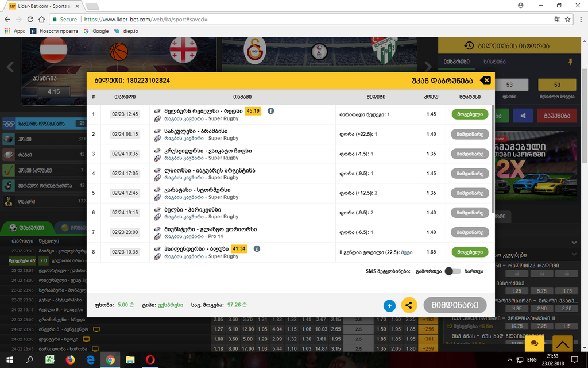Click the translate page icon in address bar
The height and width of the screenshot is (368, 588).
[x=557, y=19]
